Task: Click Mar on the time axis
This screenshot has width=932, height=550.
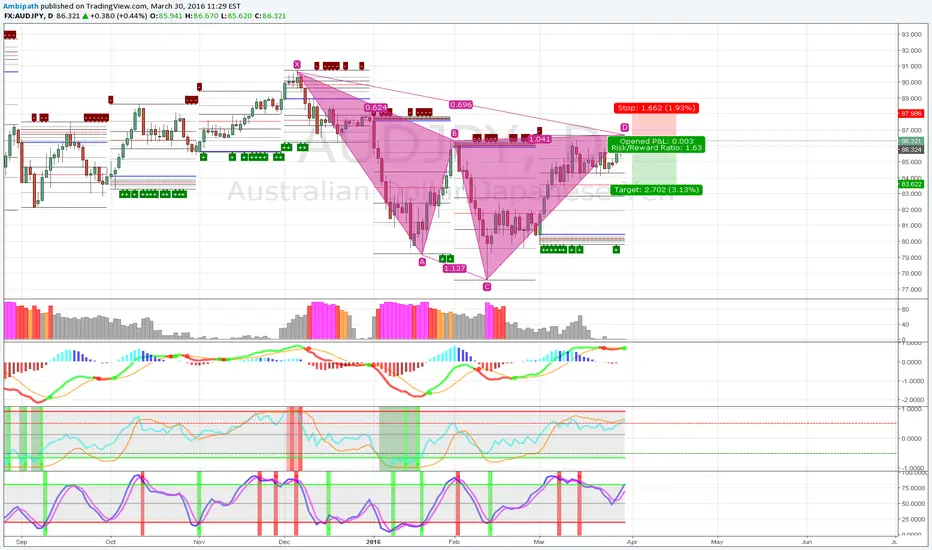Action: [x=539, y=542]
